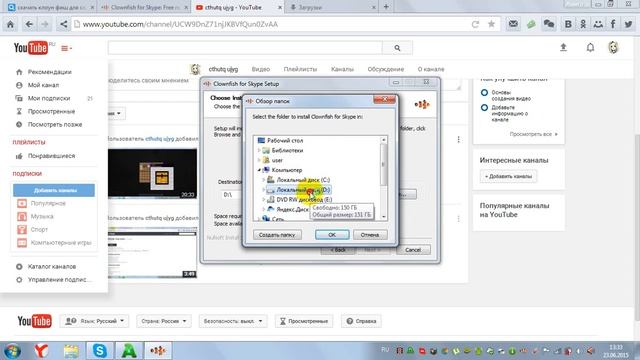Click OK in the folder browse dialog
Viewport: 640px width, 360px height.
(332, 235)
